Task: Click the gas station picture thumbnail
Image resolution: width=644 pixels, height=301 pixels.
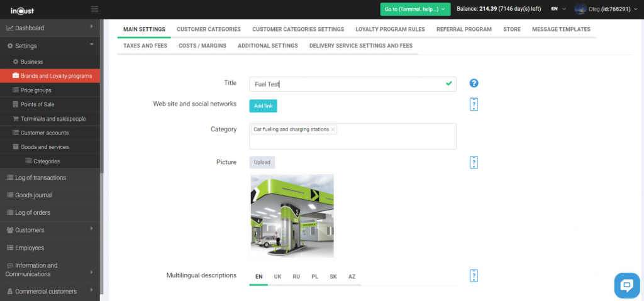Action: (292, 216)
